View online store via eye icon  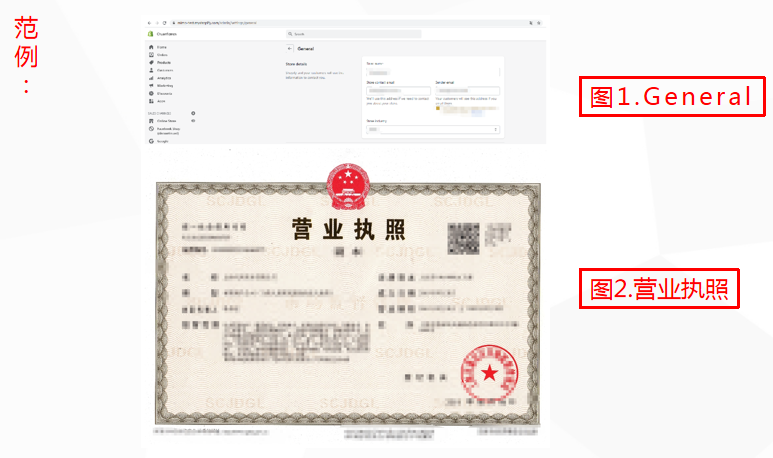click(x=193, y=121)
